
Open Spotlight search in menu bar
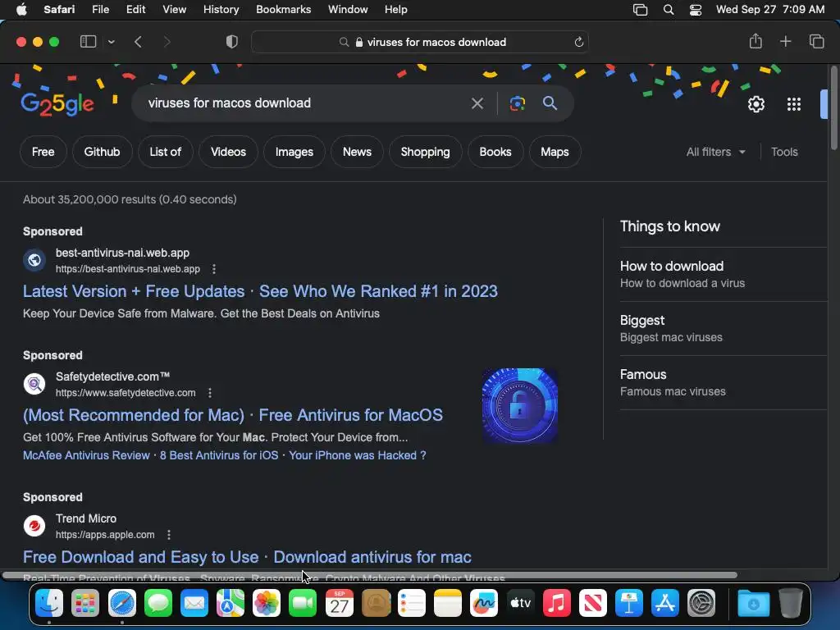[x=668, y=10]
